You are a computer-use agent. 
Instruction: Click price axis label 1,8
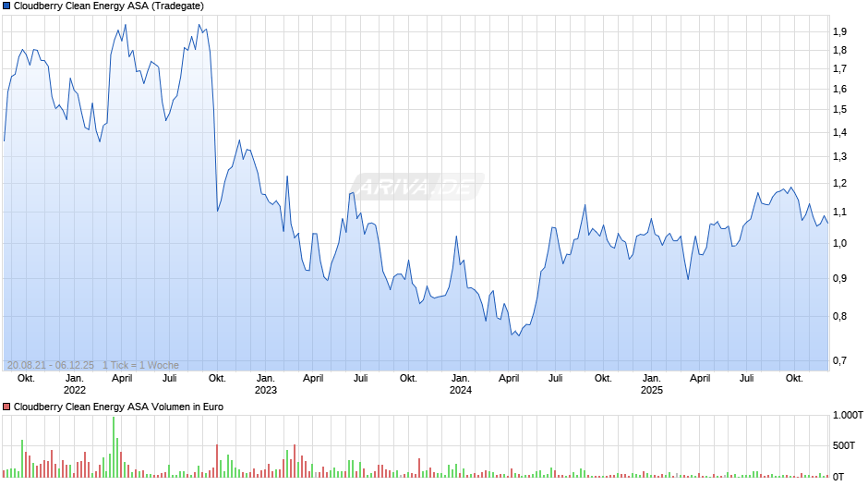[x=839, y=51]
